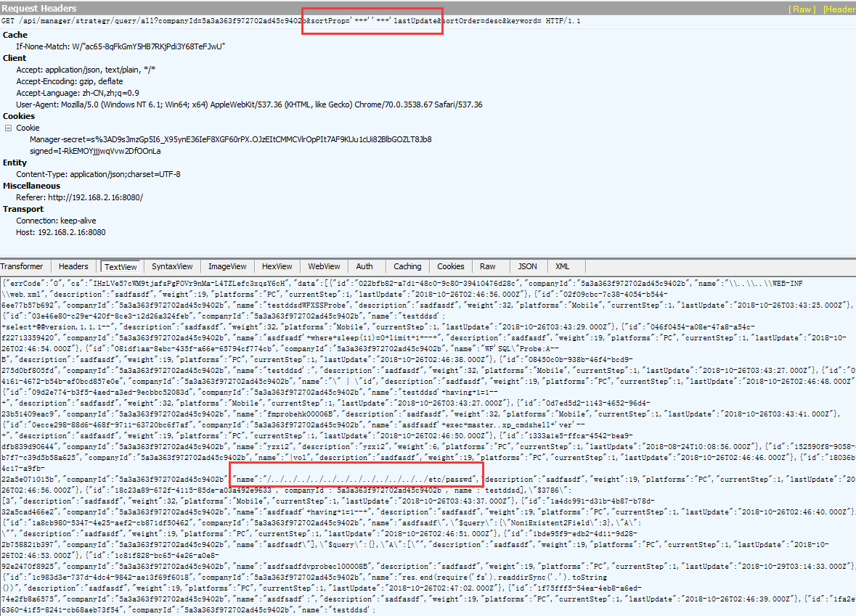The height and width of the screenshot is (616, 856).
Task: Click the Client section heading
Action: click(15, 58)
